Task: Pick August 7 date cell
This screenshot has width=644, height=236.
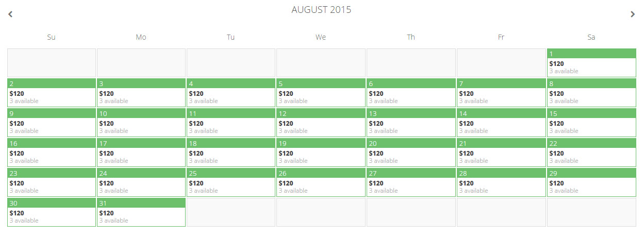Action: click(501, 93)
